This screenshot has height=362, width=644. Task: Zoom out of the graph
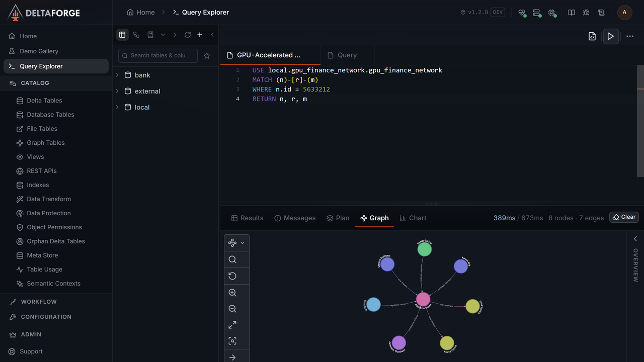(232, 309)
